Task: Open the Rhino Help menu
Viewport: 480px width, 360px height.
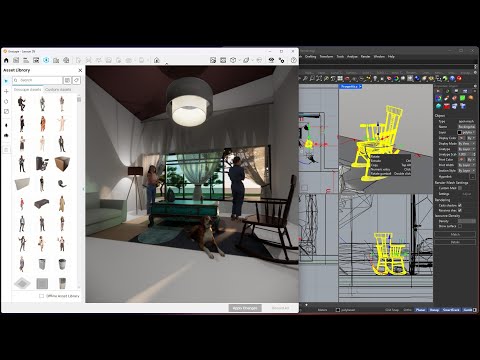Action: [x=391, y=57]
